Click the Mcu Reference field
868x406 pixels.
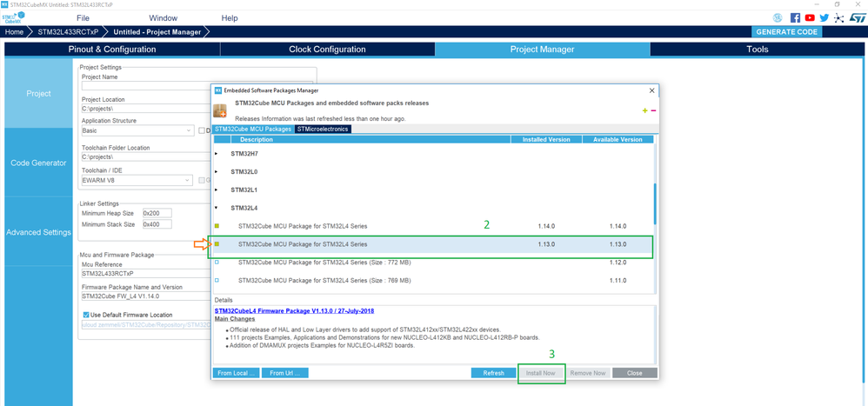point(145,273)
